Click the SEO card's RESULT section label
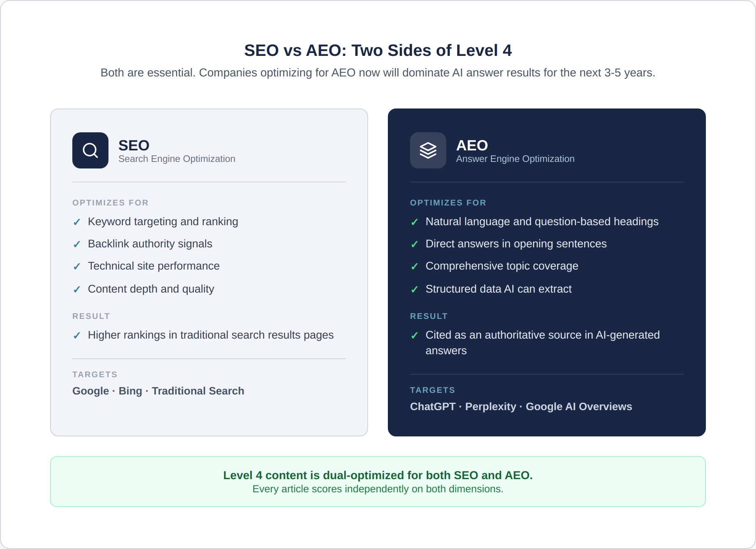This screenshot has height=549, width=756. (x=91, y=316)
